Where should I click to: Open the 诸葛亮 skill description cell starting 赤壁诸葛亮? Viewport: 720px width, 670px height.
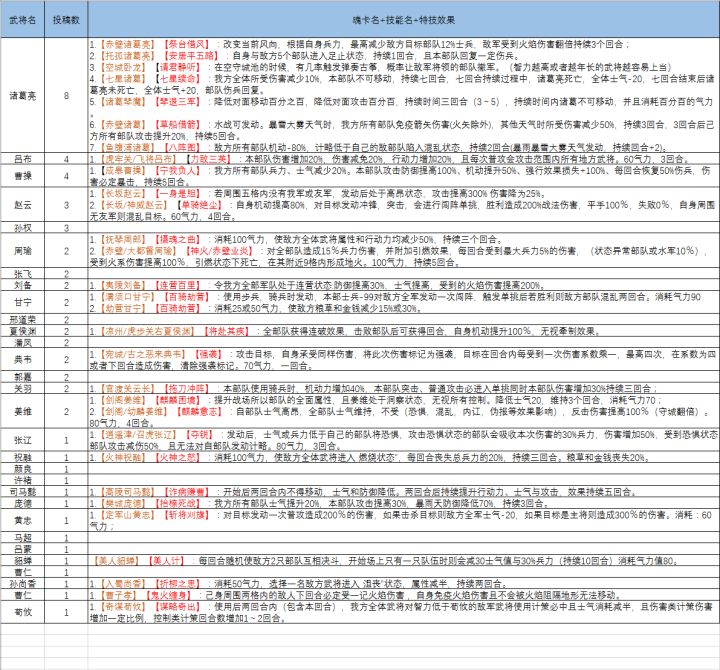coord(404,96)
